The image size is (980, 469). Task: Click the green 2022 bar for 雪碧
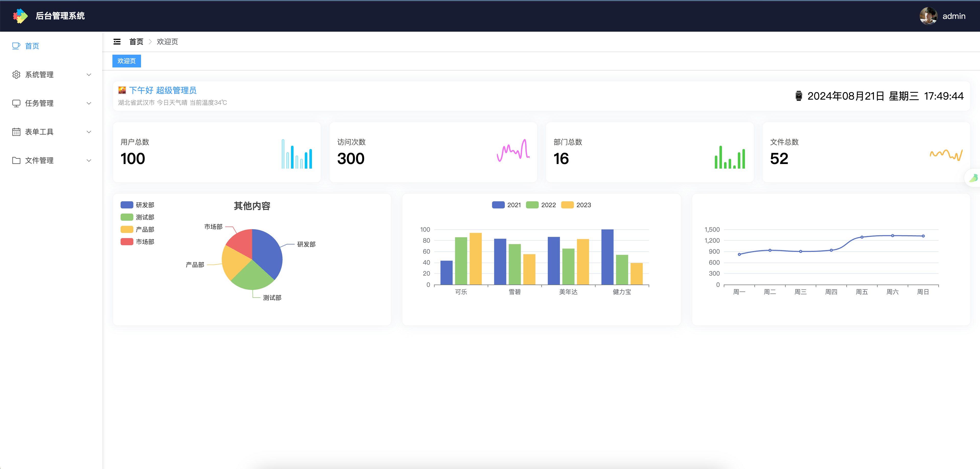coord(514,264)
